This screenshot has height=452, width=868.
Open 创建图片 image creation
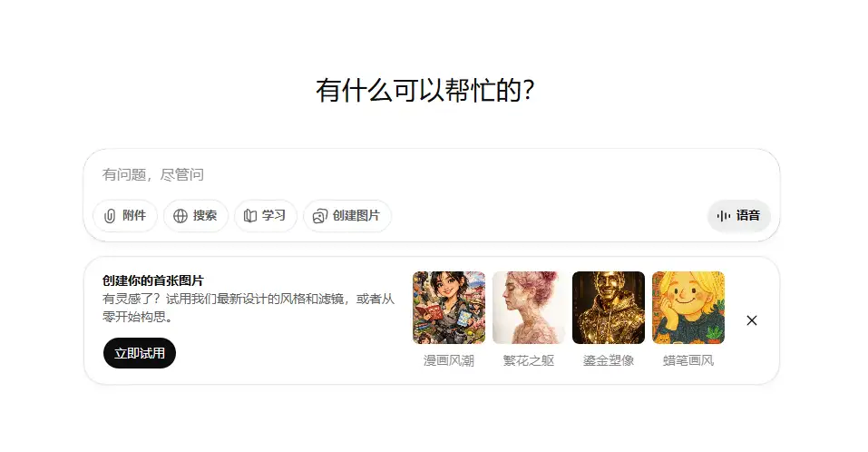click(347, 216)
